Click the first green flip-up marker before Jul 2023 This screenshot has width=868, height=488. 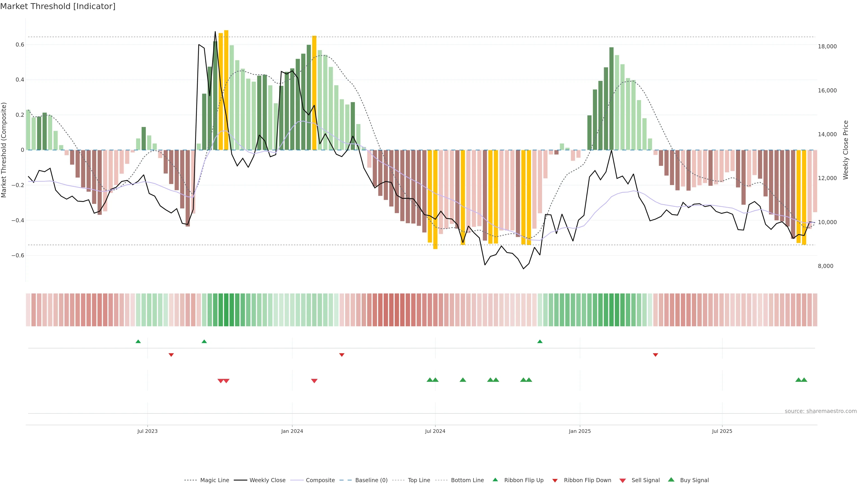138,342
